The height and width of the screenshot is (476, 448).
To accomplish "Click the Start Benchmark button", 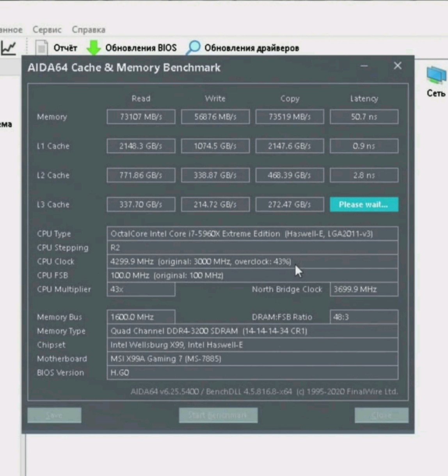I will coord(218,415).
